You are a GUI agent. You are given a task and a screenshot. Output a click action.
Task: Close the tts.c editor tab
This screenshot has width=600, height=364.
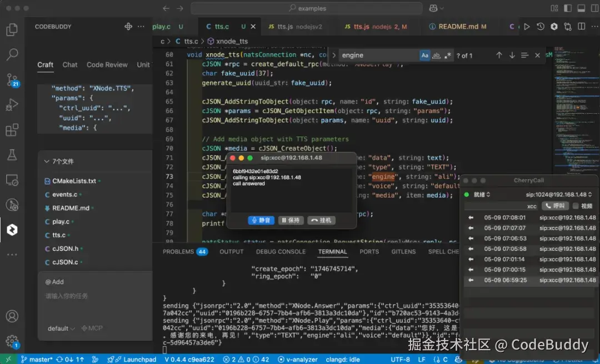point(253,27)
